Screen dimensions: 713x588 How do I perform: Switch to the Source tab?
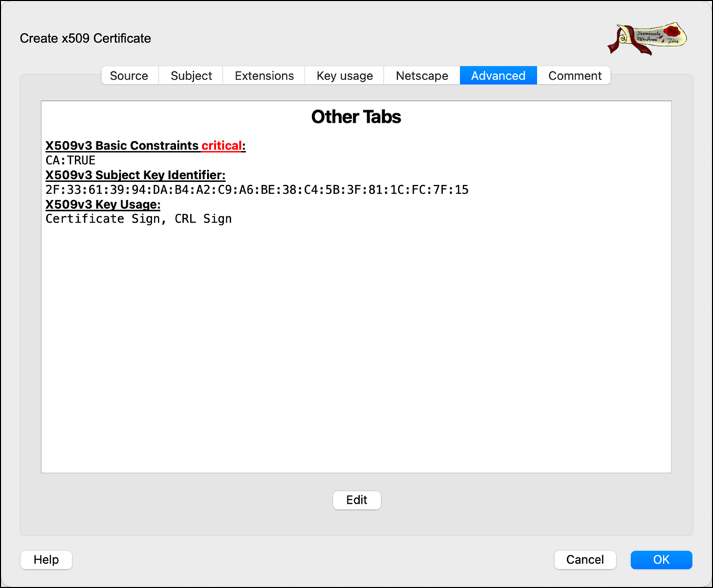point(129,76)
